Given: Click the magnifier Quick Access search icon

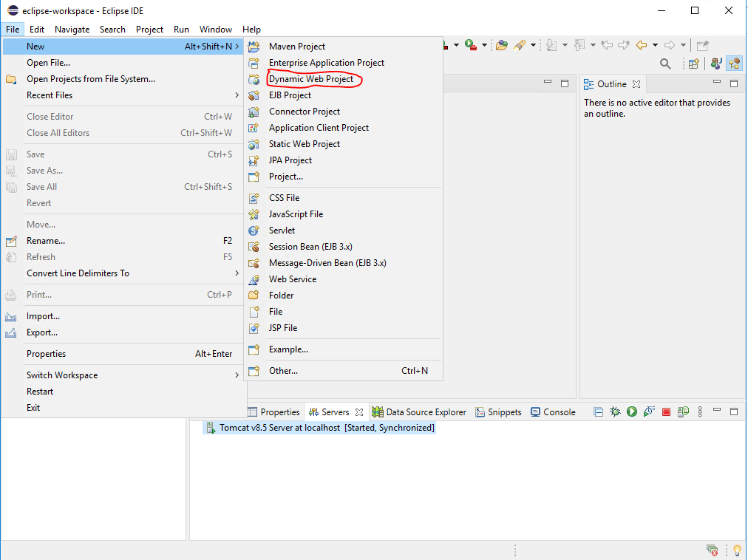Looking at the screenshot, I should tap(665, 64).
